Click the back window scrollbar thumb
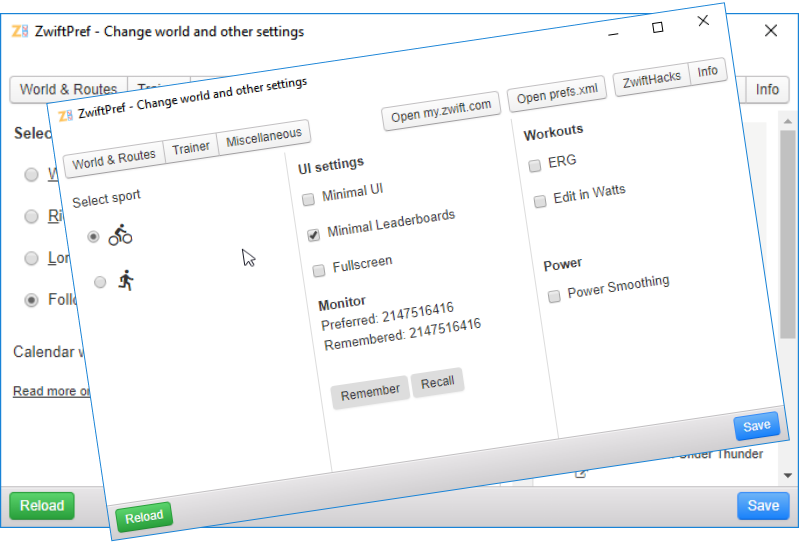Screen dimensions: 800x544 click(788, 235)
